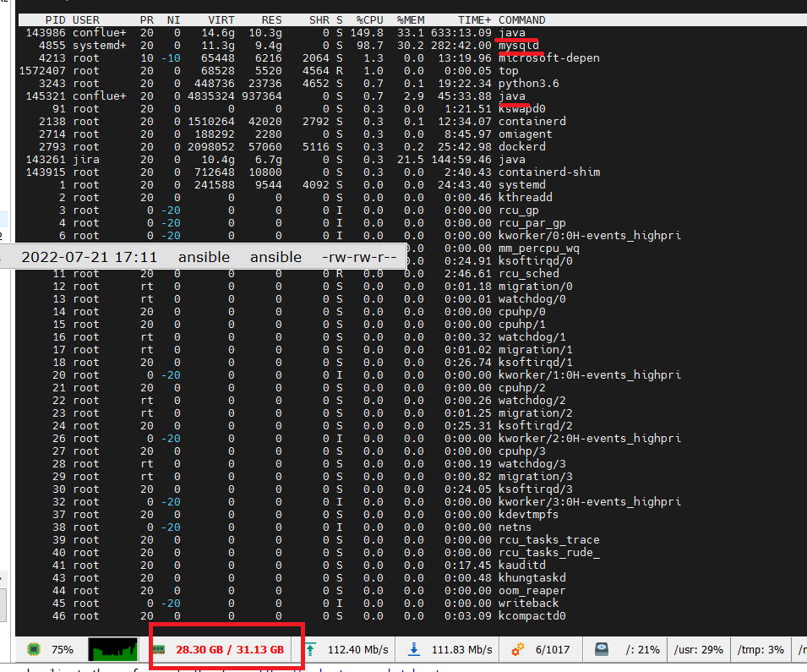Select the systemd+ user name
The image size is (807, 672).
[x=100, y=46]
